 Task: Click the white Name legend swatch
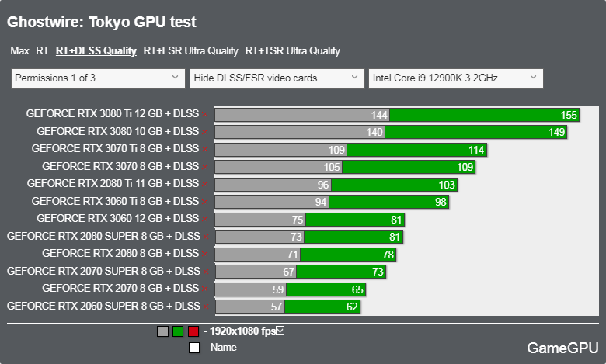pos(194,348)
